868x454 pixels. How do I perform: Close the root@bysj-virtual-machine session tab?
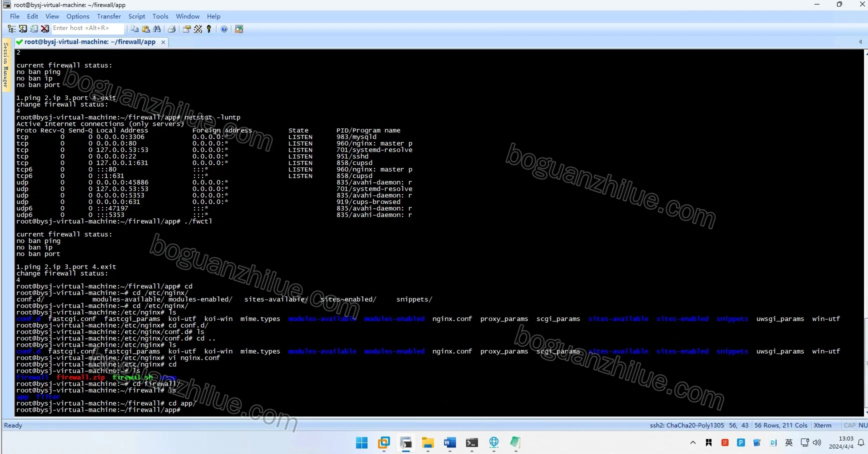[163, 42]
